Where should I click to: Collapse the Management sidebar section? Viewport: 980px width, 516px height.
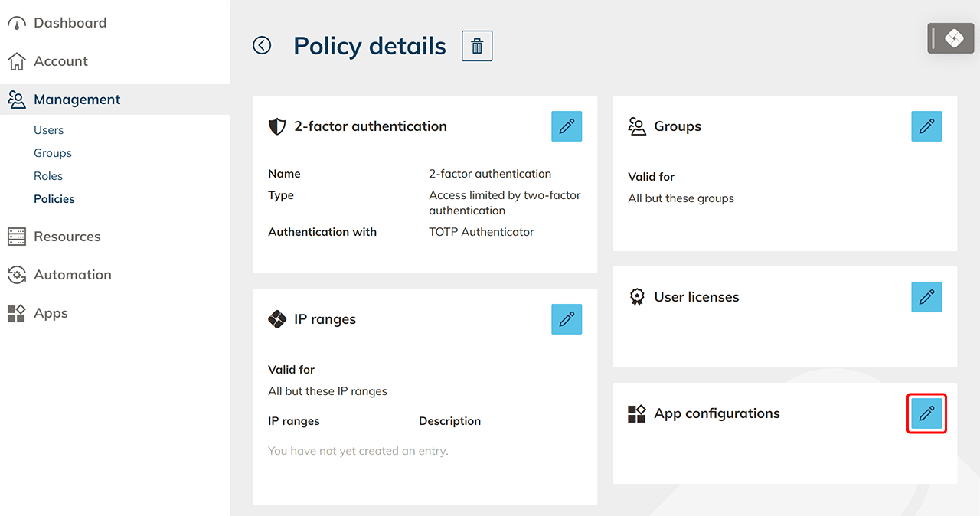pos(77,100)
